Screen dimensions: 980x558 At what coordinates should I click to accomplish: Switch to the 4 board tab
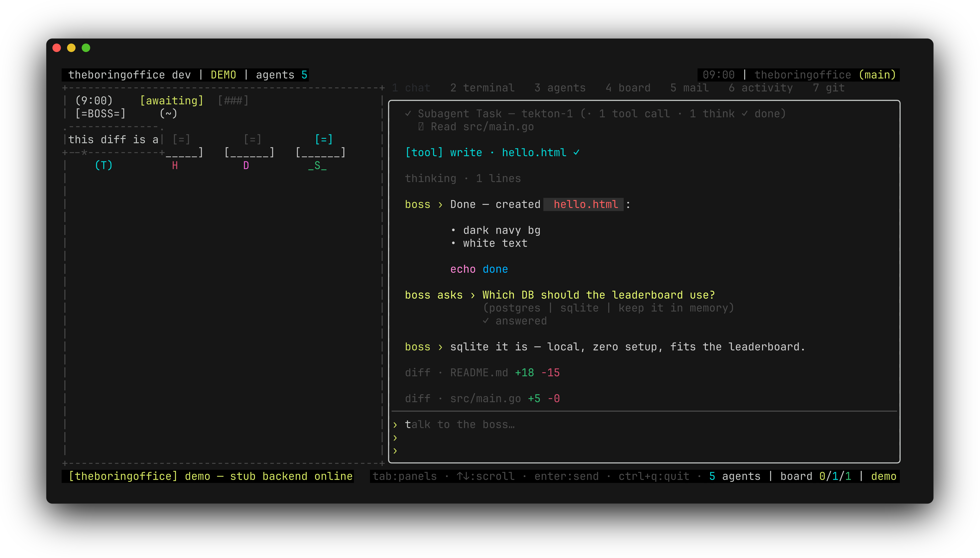coord(628,88)
